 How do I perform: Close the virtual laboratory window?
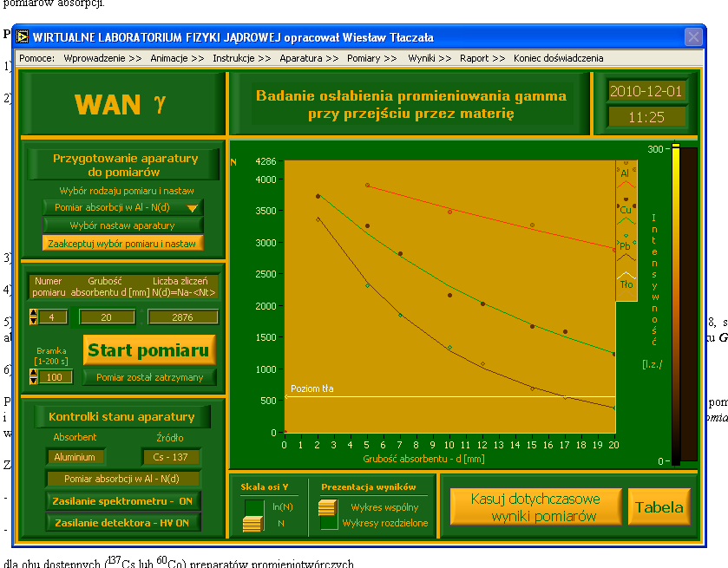[693, 36]
